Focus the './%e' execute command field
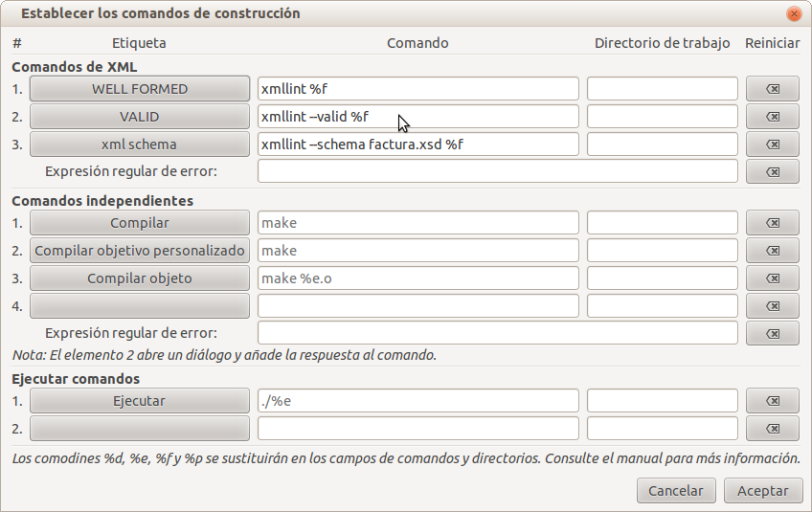This screenshot has width=812, height=512. point(417,401)
